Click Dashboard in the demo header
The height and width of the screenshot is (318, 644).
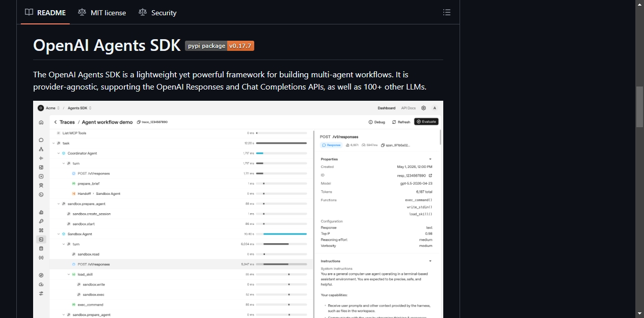click(x=386, y=108)
